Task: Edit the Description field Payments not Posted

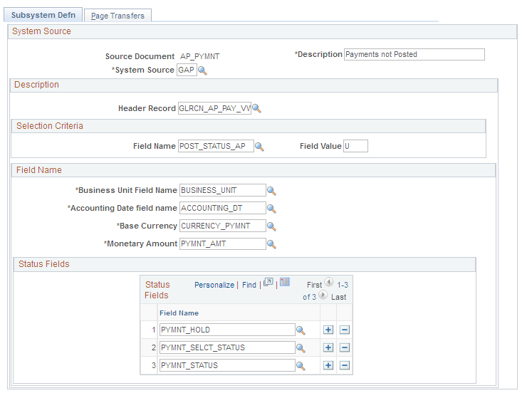Action: coord(414,55)
